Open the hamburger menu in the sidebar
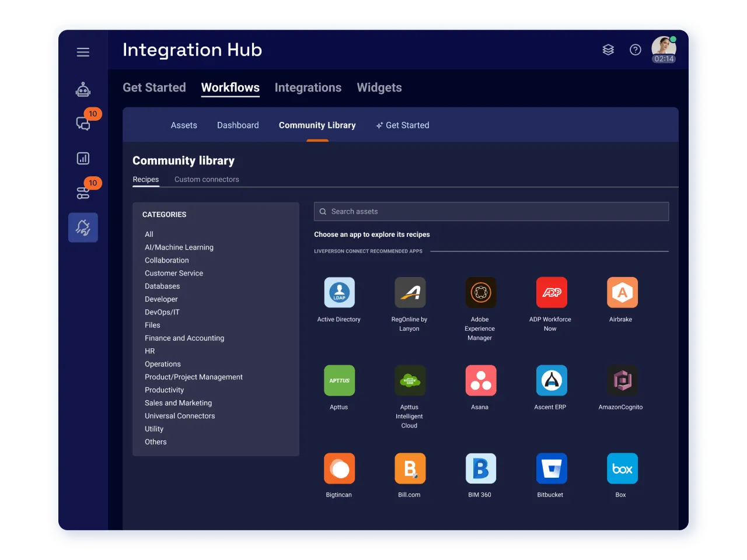This screenshot has height=560, width=747. (x=83, y=52)
